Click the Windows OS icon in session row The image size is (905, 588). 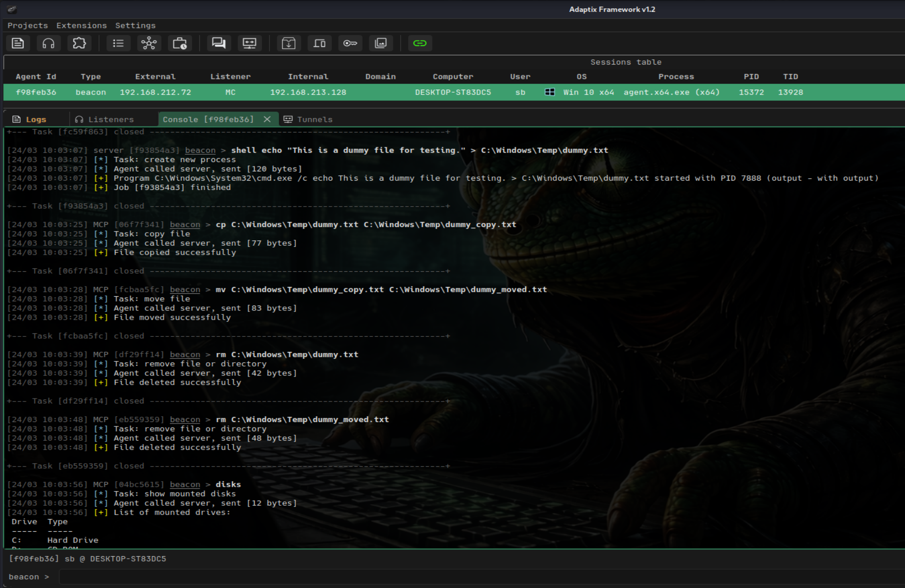(x=550, y=92)
